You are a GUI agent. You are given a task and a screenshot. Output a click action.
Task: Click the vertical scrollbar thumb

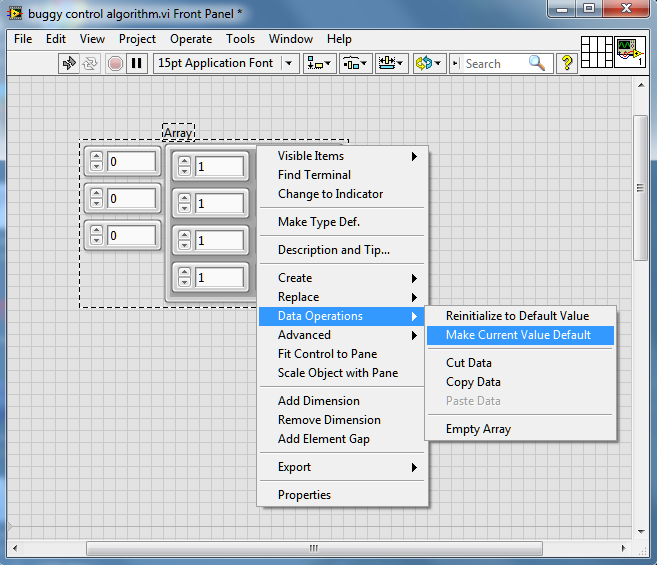tap(641, 188)
